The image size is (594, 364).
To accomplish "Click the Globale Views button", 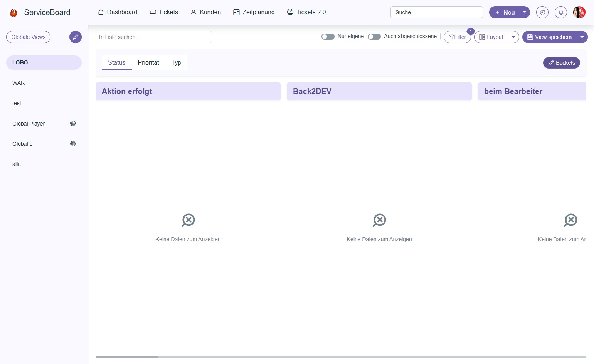I will click(x=28, y=37).
